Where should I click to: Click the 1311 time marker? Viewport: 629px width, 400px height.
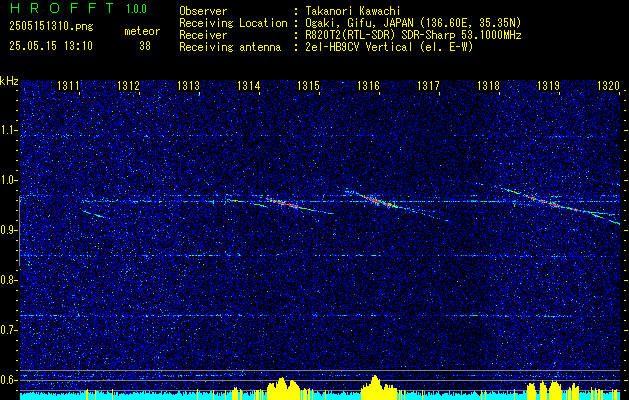[x=68, y=85]
